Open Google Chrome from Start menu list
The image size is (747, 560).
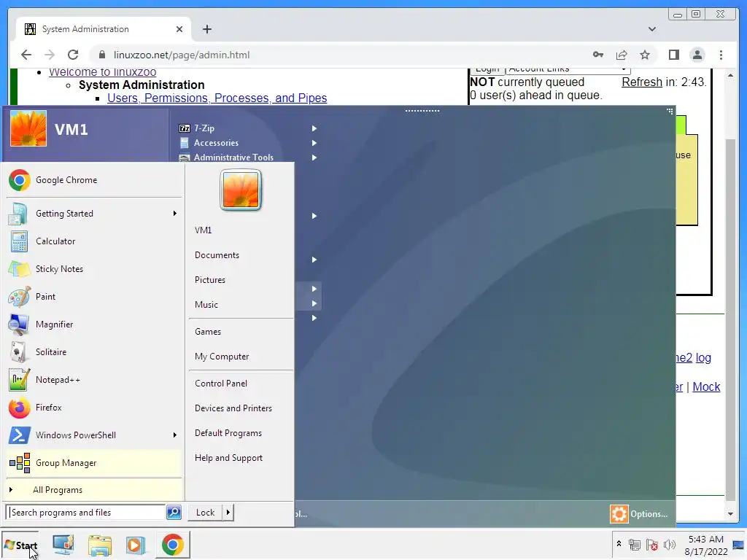(x=94, y=180)
